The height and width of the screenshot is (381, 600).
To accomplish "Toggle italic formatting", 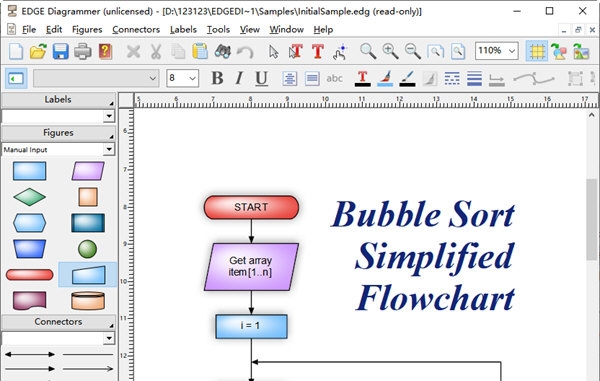I will pos(239,78).
